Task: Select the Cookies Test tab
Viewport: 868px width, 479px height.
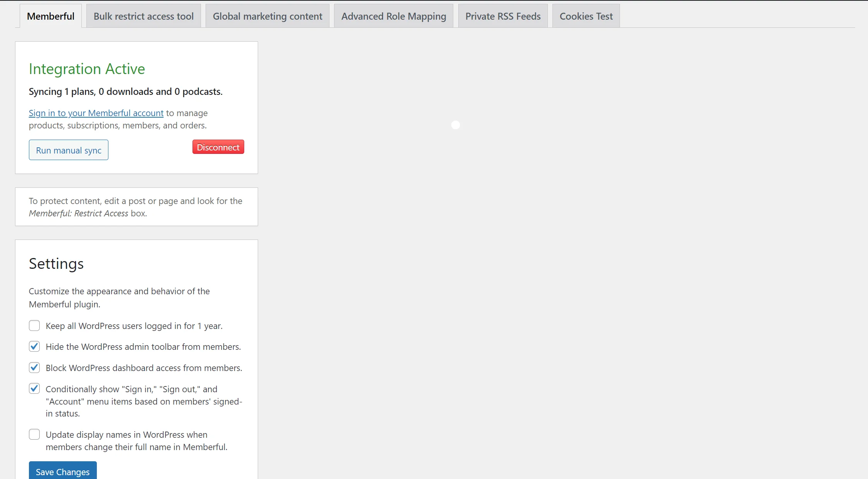Action: 586,16
